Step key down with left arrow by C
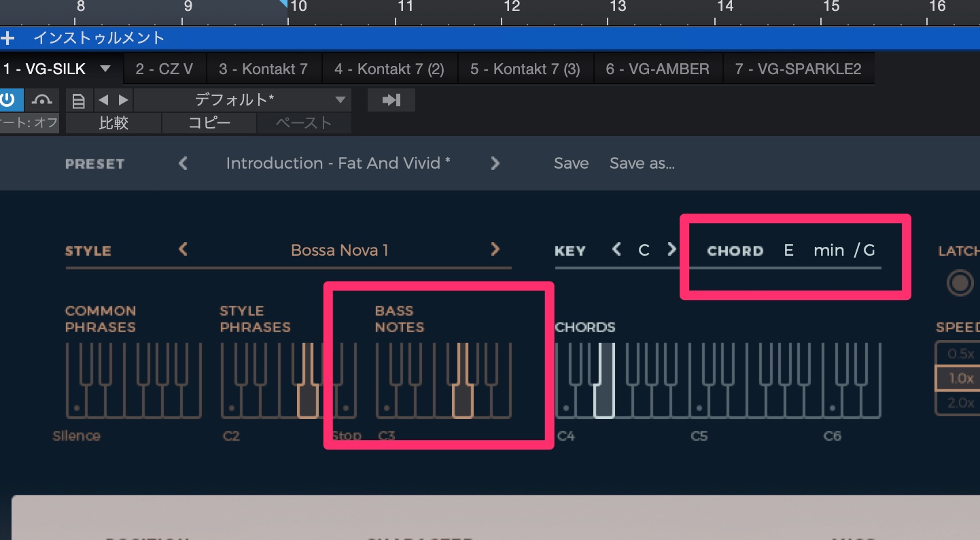This screenshot has height=540, width=980. coord(616,250)
